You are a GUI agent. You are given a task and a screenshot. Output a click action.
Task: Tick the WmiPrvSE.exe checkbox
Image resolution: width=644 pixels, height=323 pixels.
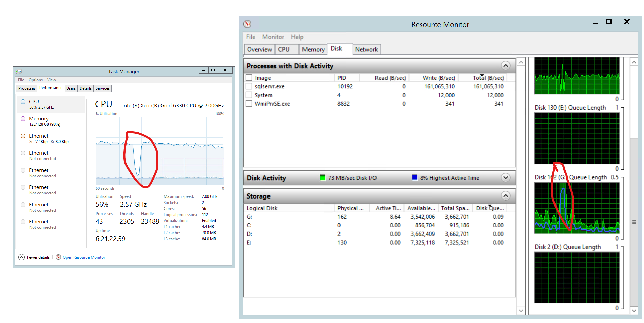tap(249, 104)
